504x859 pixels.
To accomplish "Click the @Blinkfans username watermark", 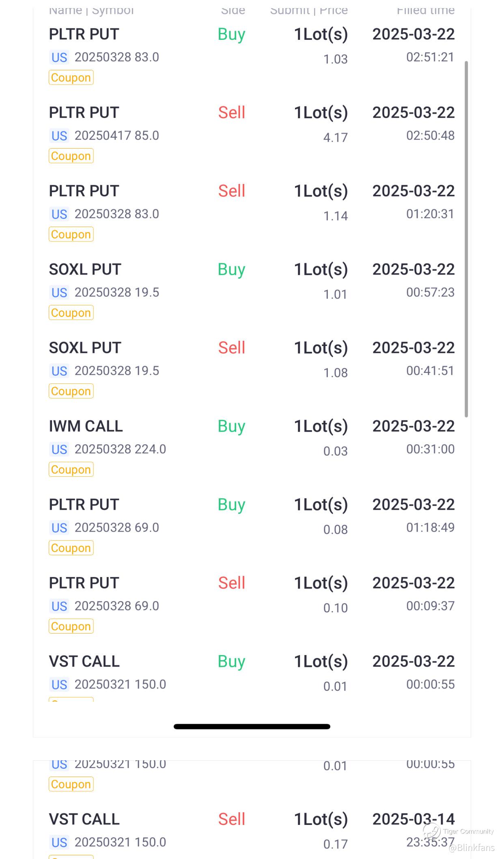I will click(472, 848).
